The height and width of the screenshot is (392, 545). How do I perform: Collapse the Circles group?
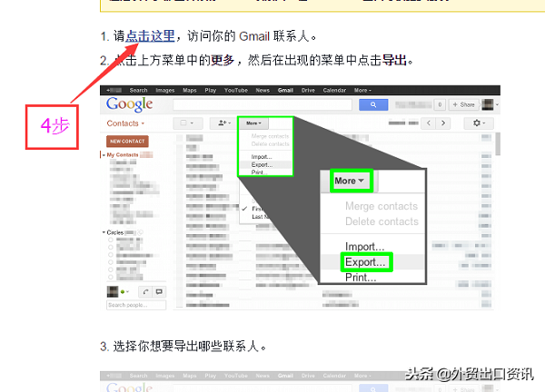click(x=104, y=232)
